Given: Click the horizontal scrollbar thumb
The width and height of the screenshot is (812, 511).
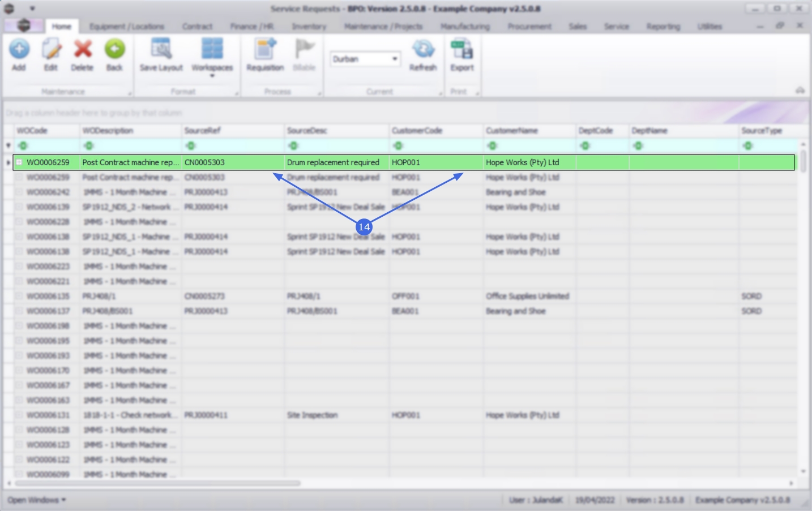Looking at the screenshot, I should point(157,483).
